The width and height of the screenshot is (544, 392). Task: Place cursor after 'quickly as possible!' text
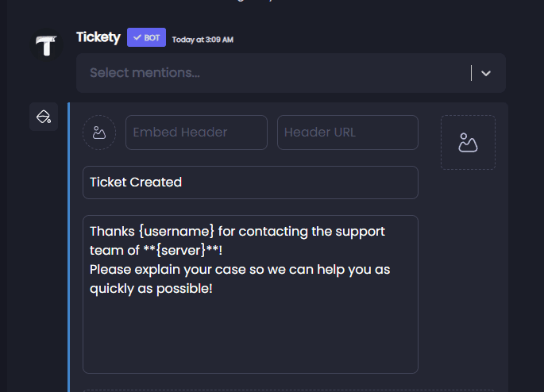(x=214, y=289)
